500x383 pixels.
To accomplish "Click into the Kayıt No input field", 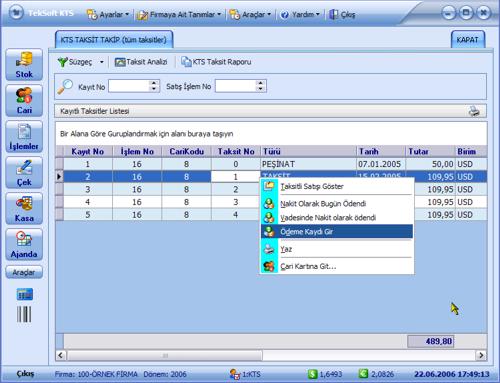I will click(x=129, y=86).
